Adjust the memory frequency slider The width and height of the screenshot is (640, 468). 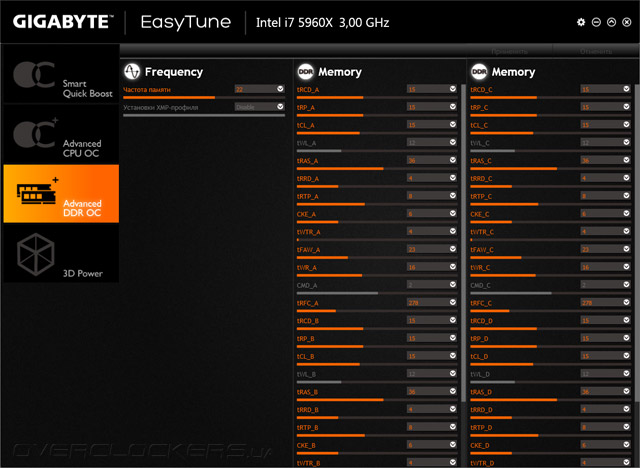[x=204, y=98]
